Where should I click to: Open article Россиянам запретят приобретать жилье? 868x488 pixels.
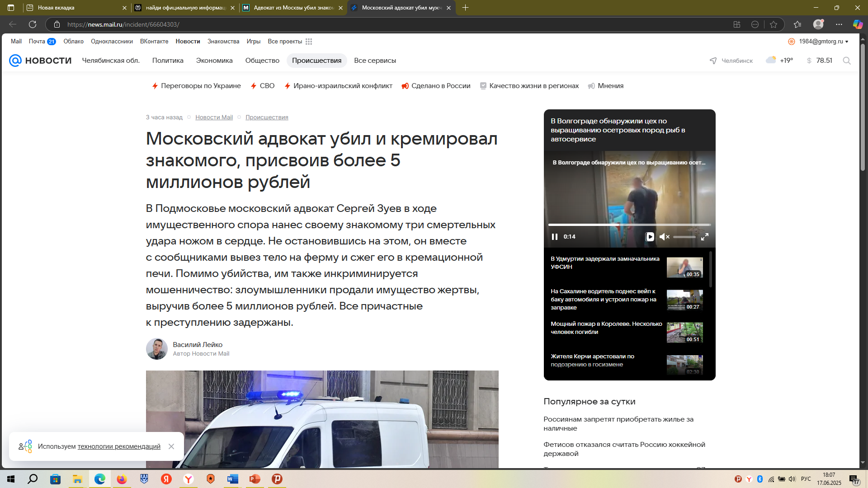pos(618,424)
